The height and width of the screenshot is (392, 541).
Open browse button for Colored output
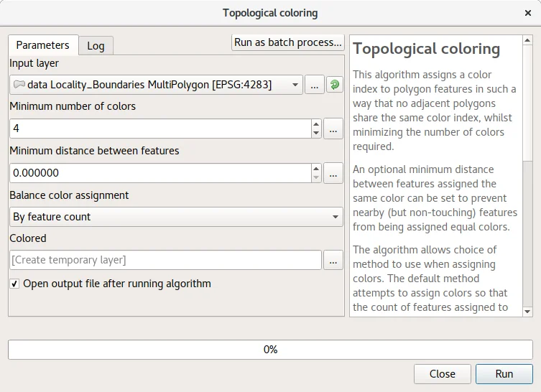333,261
